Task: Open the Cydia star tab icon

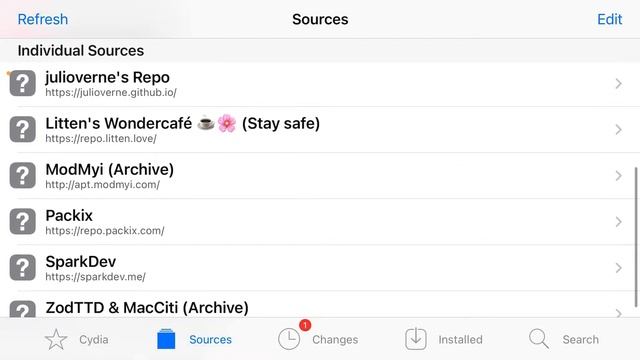Action: point(56,339)
